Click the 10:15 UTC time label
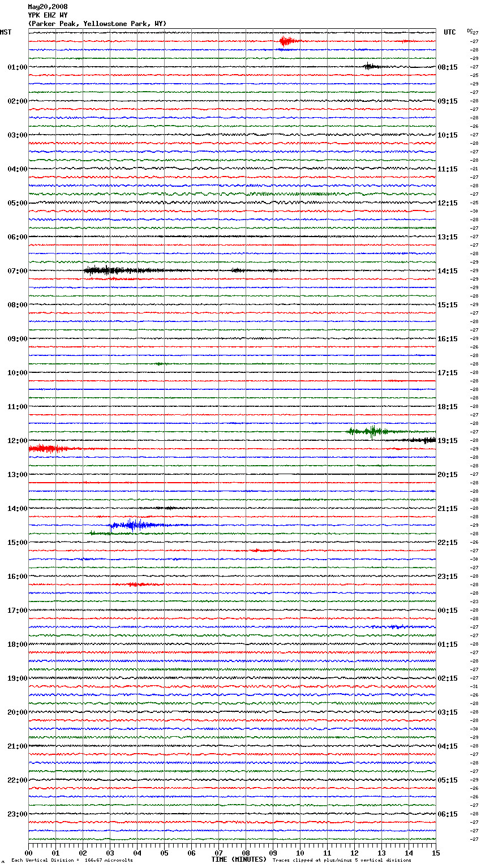481x868 pixels. pyautogui.click(x=448, y=135)
